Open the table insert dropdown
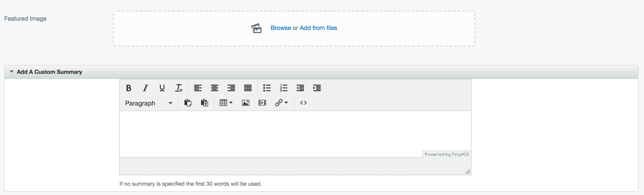 pos(226,103)
